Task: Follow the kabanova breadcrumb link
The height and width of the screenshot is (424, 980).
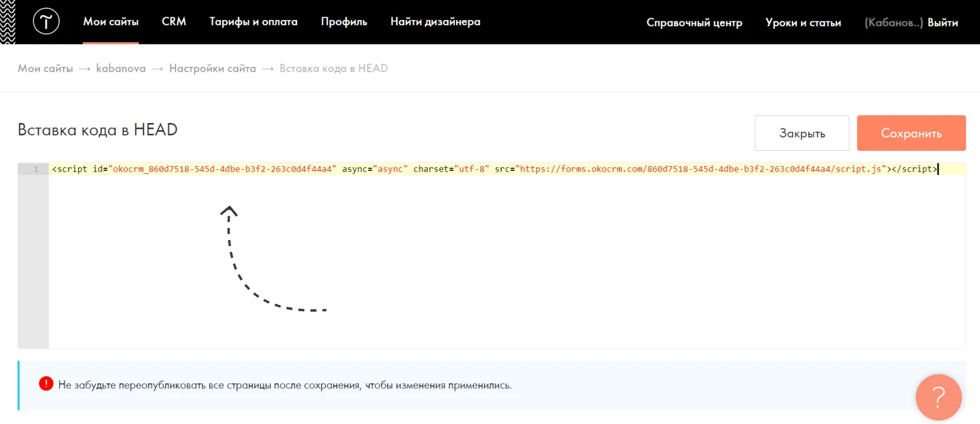Action: coord(121,68)
